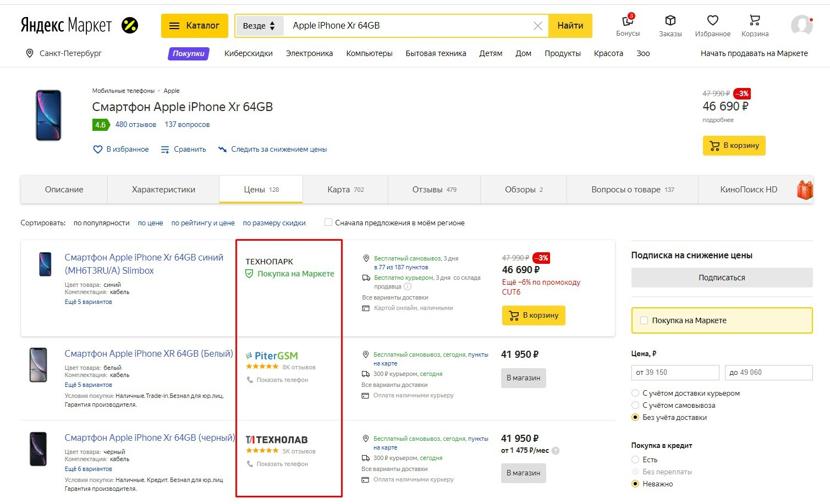Select С учётом самовывоза option

pos(636,405)
